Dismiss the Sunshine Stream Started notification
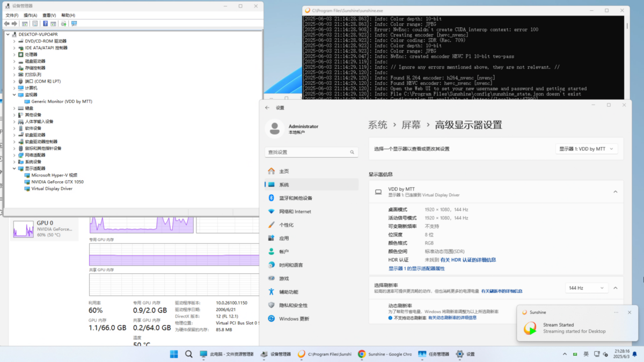The width and height of the screenshot is (644, 362). 630,312
